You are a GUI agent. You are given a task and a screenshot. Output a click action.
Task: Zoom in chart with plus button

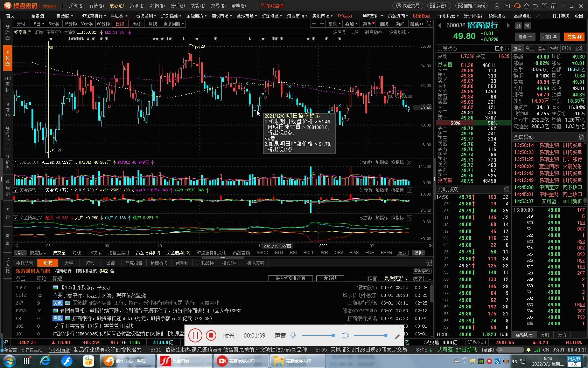coord(314,24)
